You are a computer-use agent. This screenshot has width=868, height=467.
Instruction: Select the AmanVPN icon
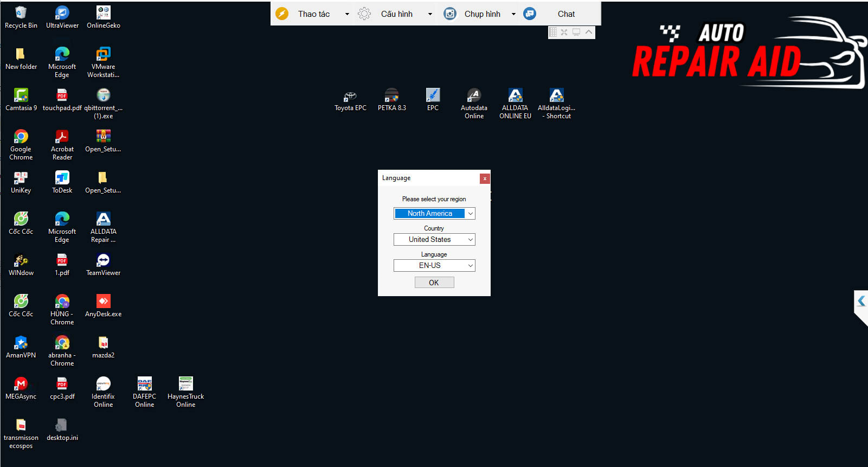click(21, 347)
